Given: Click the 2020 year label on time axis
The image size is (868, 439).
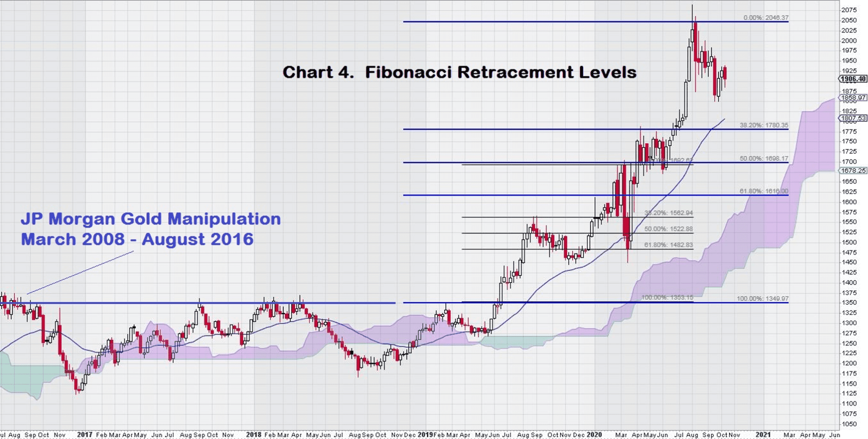Looking at the screenshot, I should 594,435.
